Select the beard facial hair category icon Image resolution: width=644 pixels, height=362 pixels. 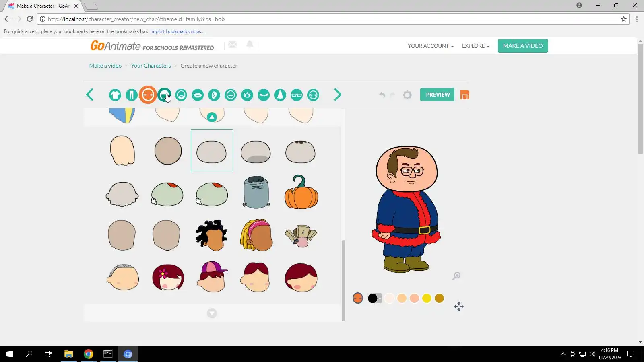[181, 95]
